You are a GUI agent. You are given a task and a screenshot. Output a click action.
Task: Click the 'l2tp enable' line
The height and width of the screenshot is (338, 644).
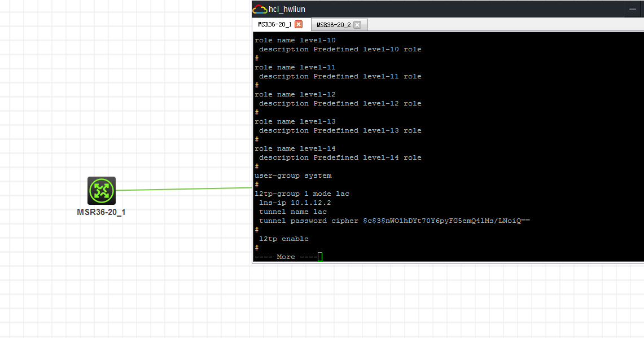point(284,239)
